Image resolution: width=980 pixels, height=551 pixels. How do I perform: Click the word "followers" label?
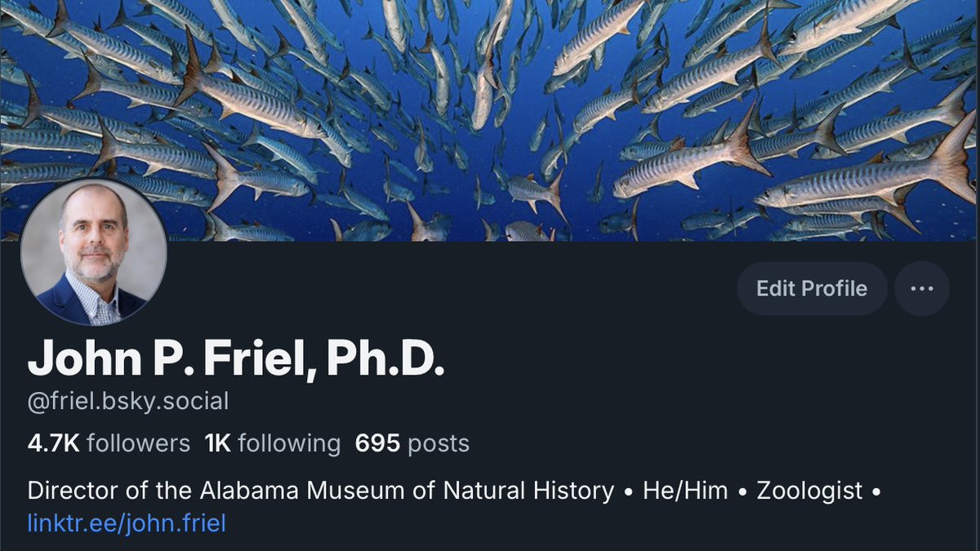138,443
